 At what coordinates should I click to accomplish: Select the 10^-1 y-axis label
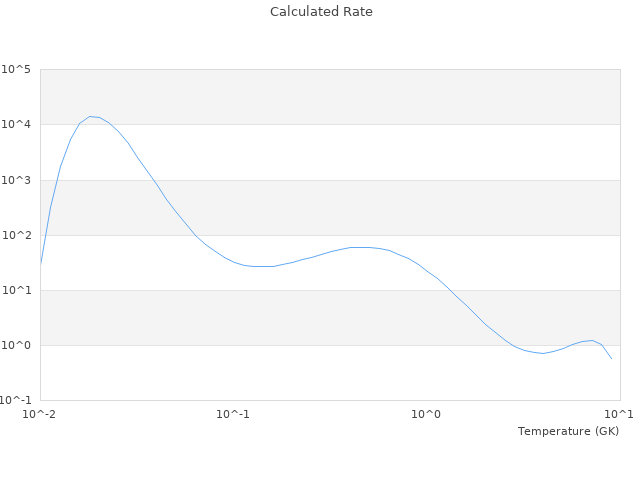[x=16, y=401]
